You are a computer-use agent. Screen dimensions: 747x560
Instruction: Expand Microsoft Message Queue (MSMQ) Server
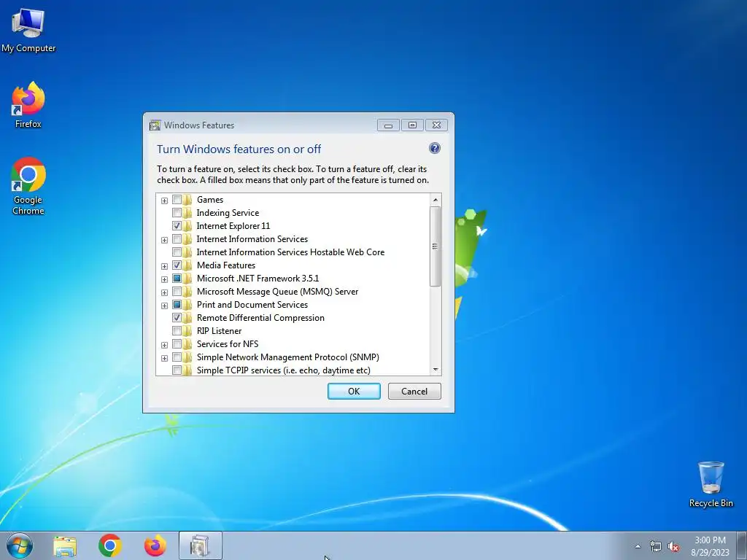click(164, 292)
